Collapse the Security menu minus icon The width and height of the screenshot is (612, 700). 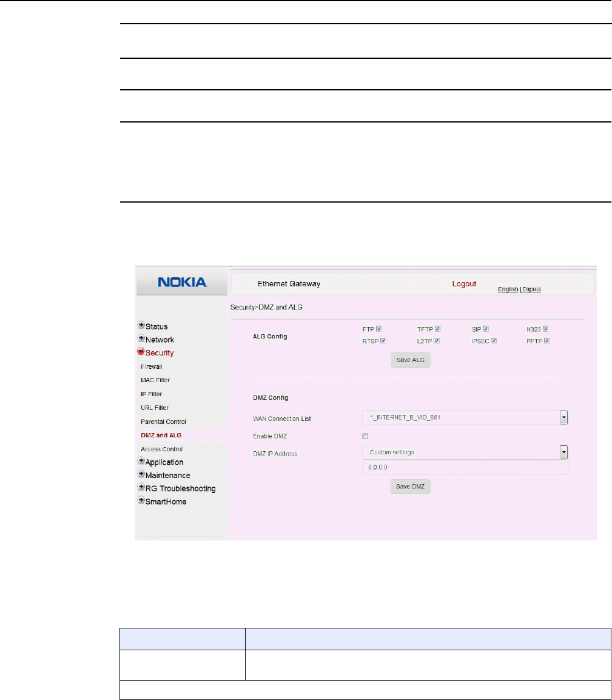coord(141,351)
